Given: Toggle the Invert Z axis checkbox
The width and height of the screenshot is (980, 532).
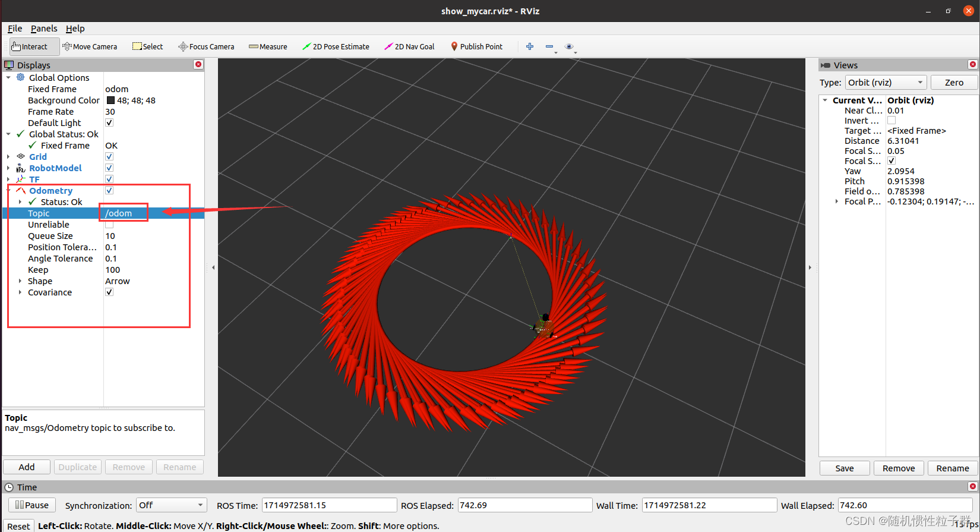Looking at the screenshot, I should (x=892, y=120).
